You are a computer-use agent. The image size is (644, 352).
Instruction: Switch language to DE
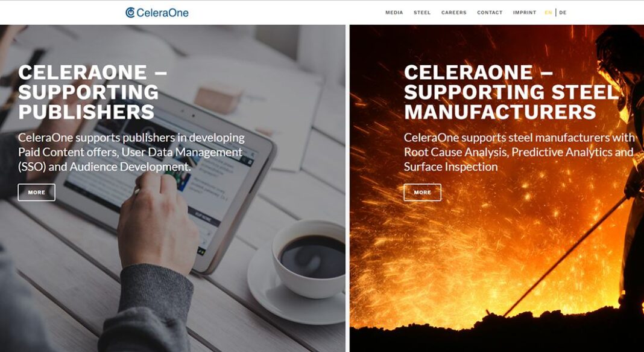[563, 13]
